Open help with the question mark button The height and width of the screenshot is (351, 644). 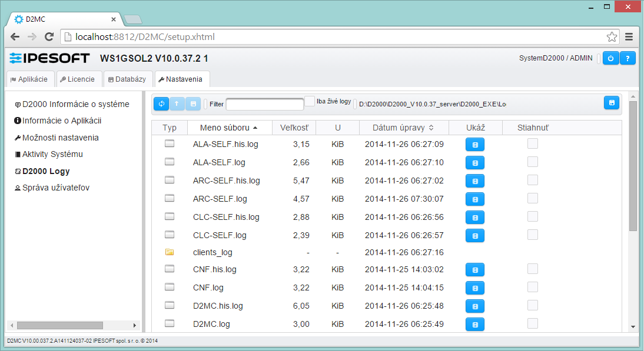click(x=628, y=58)
